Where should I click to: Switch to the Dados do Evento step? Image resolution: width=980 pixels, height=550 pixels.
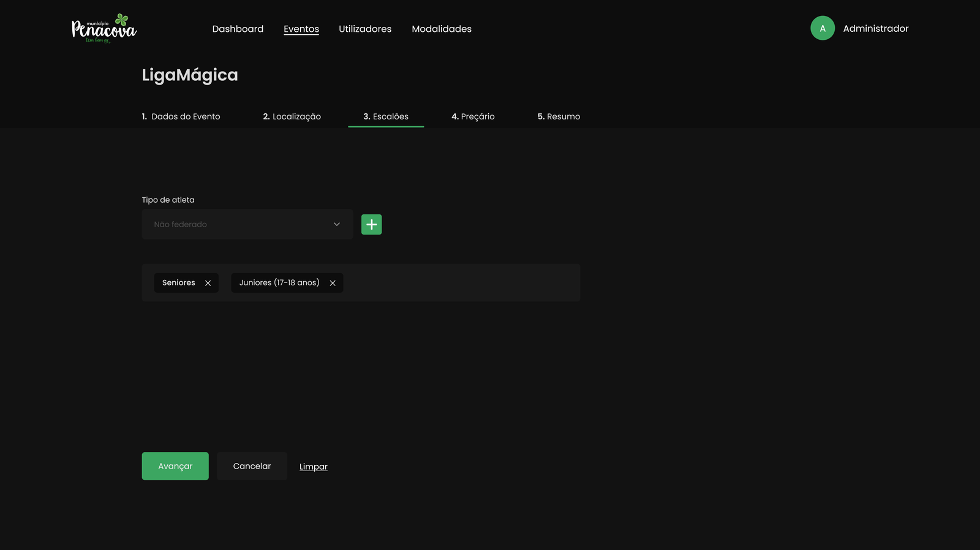tap(181, 116)
